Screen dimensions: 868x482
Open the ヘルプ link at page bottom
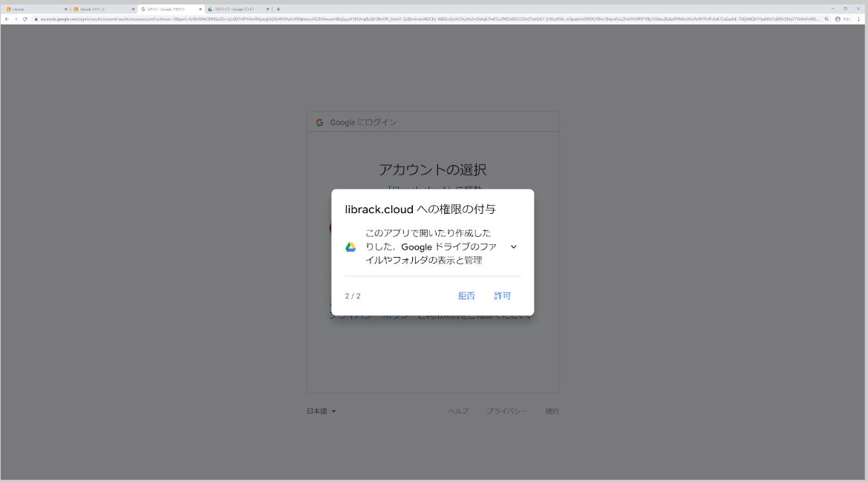[x=458, y=411]
